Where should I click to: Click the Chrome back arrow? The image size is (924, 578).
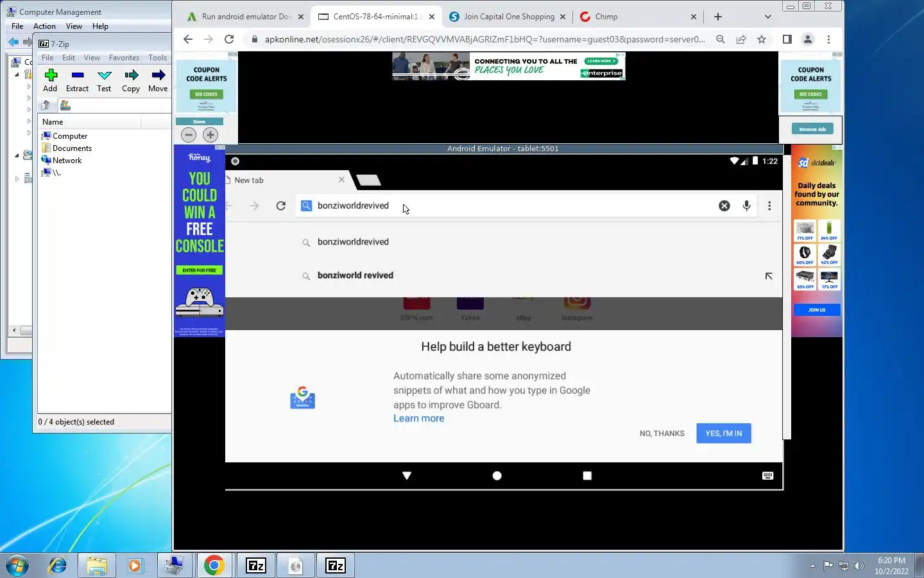(188, 39)
